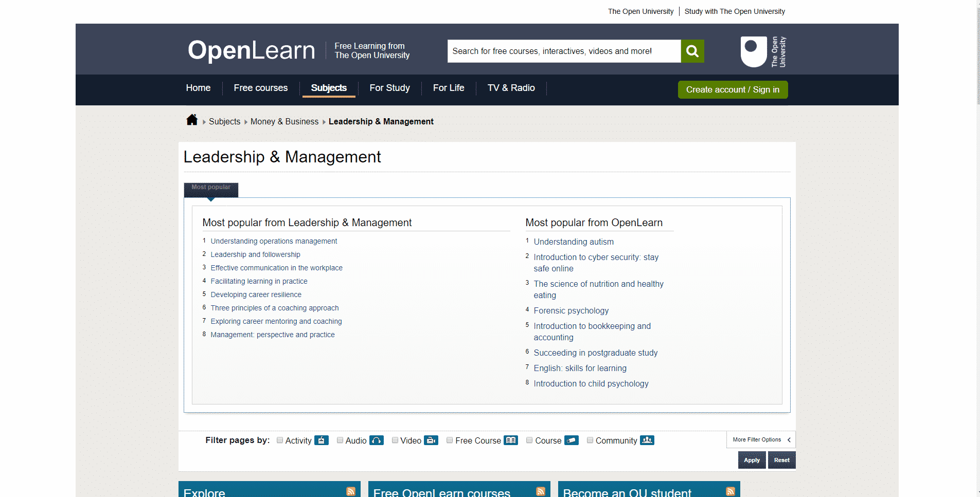The height and width of the screenshot is (497, 980).
Task: Tick the Activity checkbox
Action: (280, 440)
